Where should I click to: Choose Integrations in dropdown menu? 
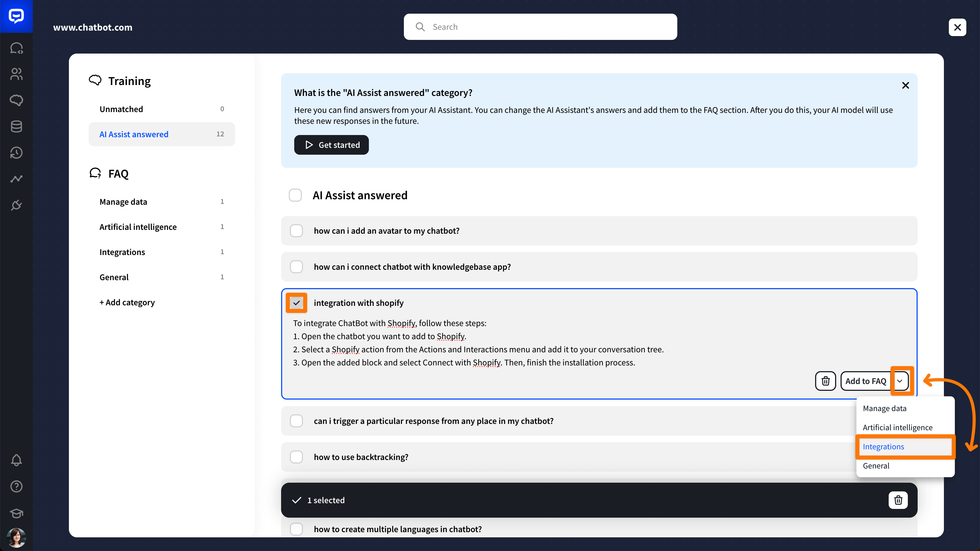click(905, 447)
